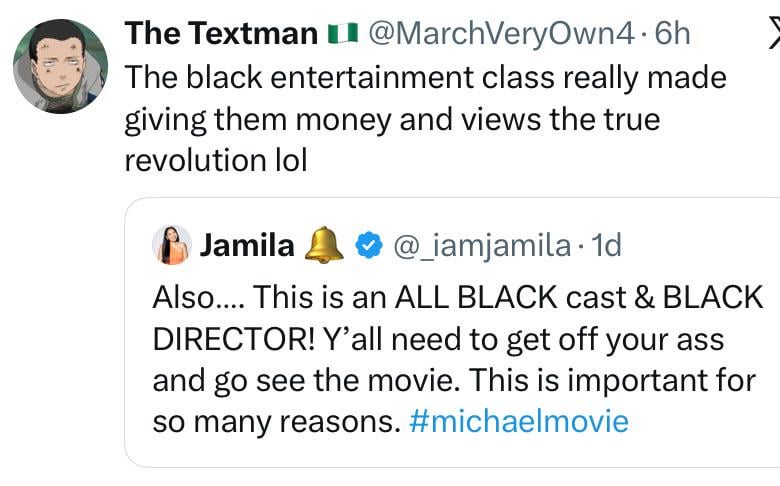Open The Textman's profile avatar
Viewport: 780px width, 486px height.
60,65
